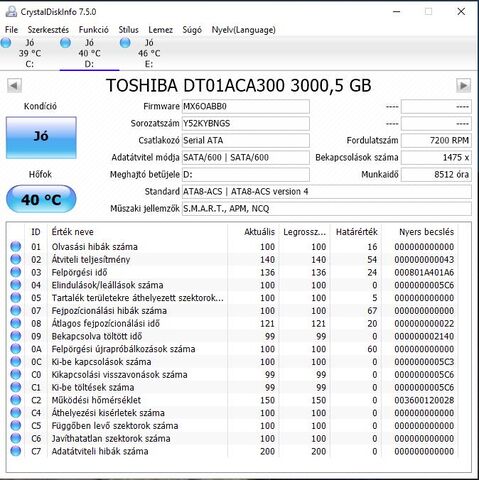Click status orb of Elindulások/leállások száma row
479x480 pixels.
[16, 285]
